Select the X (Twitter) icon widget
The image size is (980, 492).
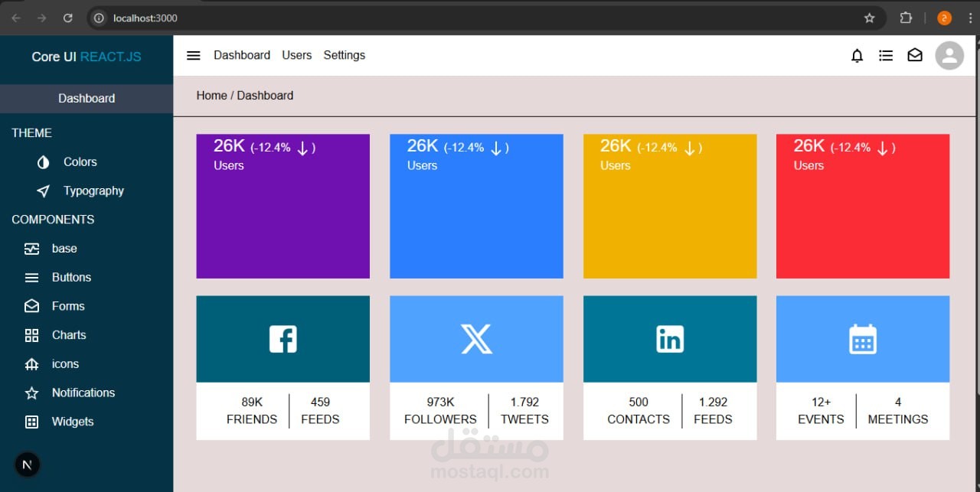476,339
